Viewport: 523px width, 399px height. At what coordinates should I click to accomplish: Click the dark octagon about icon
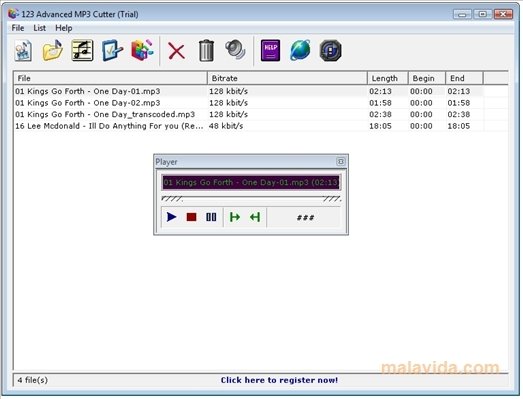tap(330, 51)
